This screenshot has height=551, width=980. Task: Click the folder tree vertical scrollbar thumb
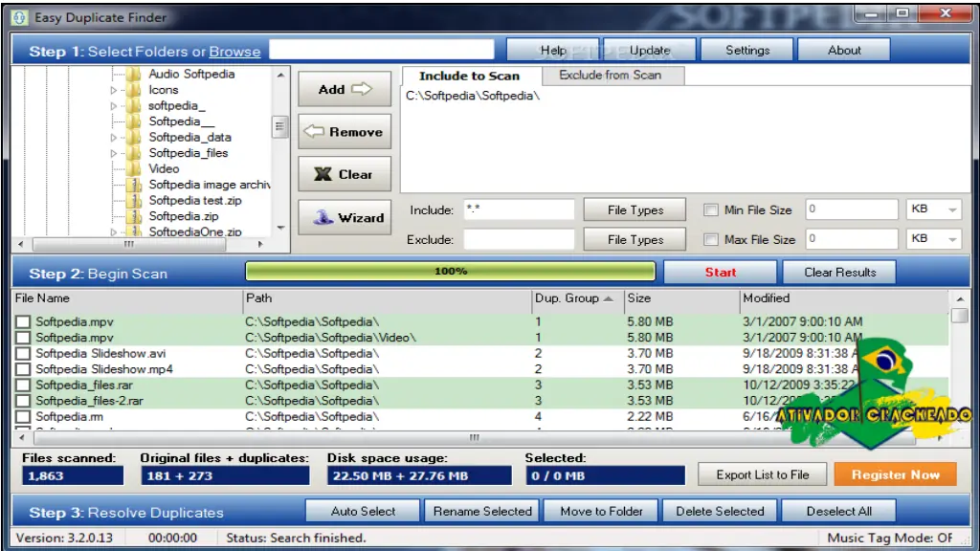click(x=280, y=127)
